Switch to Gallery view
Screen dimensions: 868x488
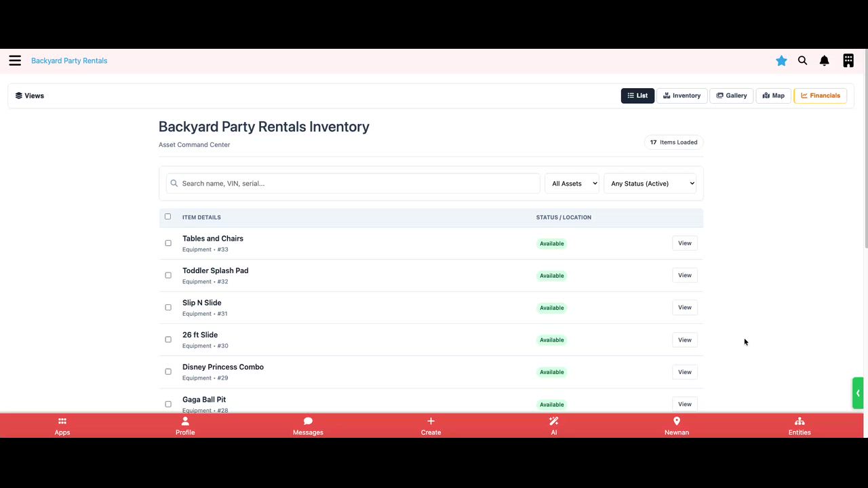(732, 96)
